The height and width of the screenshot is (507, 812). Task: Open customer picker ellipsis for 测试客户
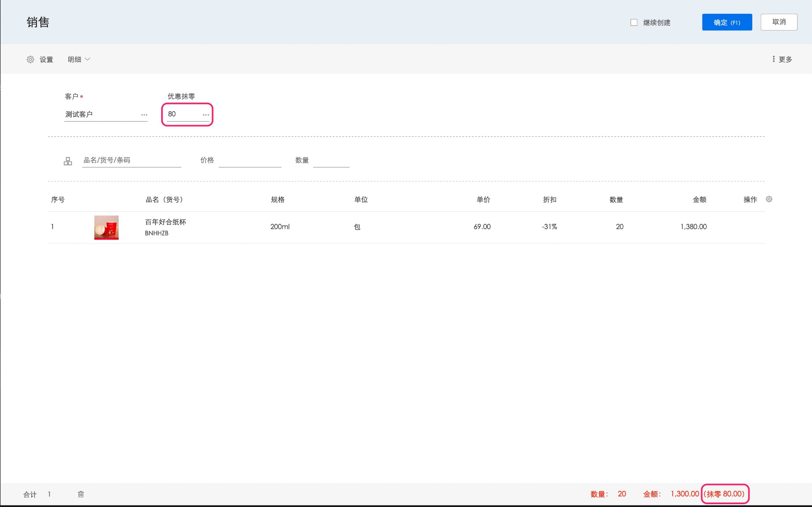[144, 115]
